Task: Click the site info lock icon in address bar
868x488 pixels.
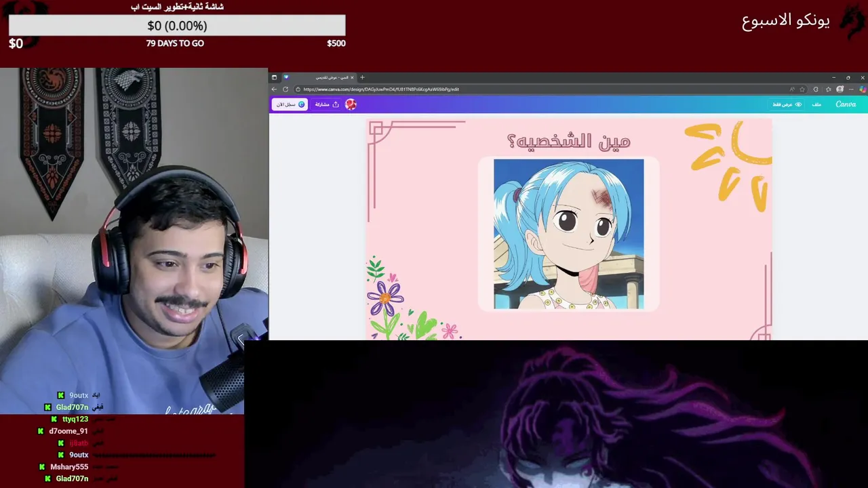Action: [x=298, y=89]
